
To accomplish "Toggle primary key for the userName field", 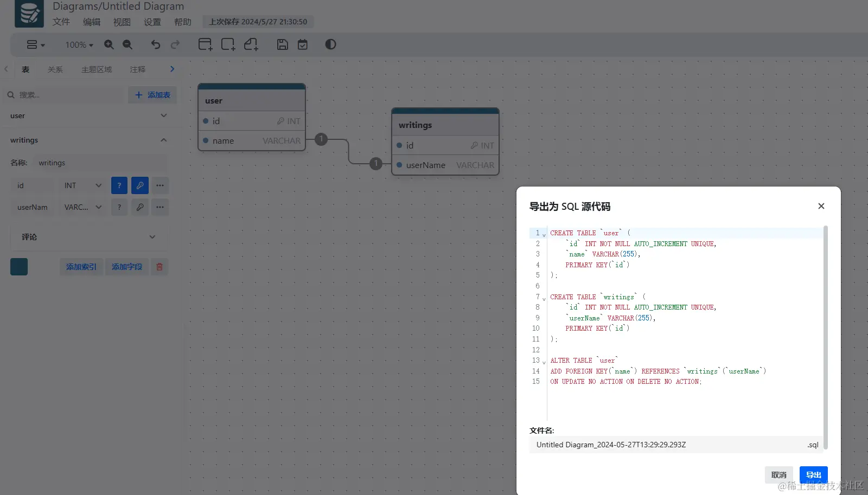I will (x=140, y=207).
